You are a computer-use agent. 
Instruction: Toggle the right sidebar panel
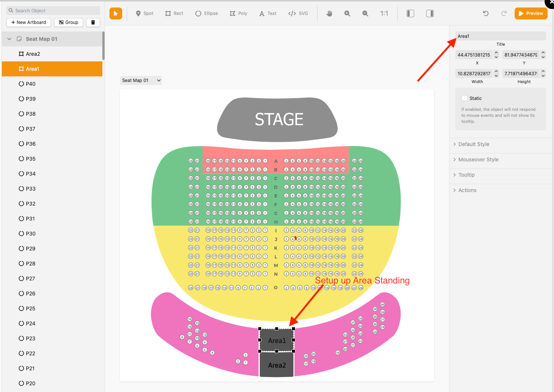430,13
